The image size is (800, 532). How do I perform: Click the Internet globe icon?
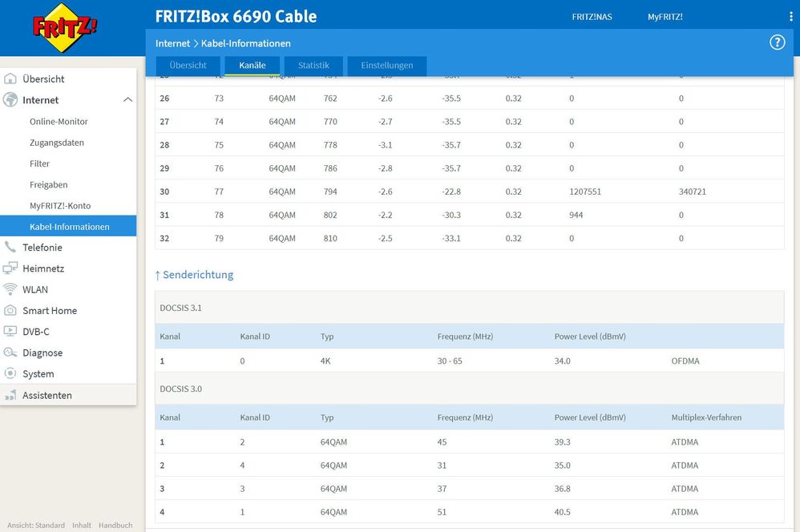point(10,99)
